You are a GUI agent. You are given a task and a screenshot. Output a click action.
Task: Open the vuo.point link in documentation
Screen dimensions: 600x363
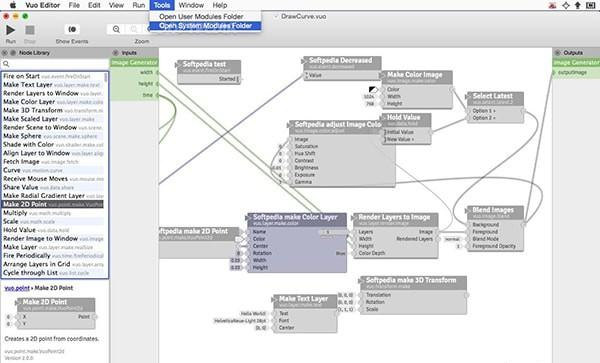click(x=17, y=288)
